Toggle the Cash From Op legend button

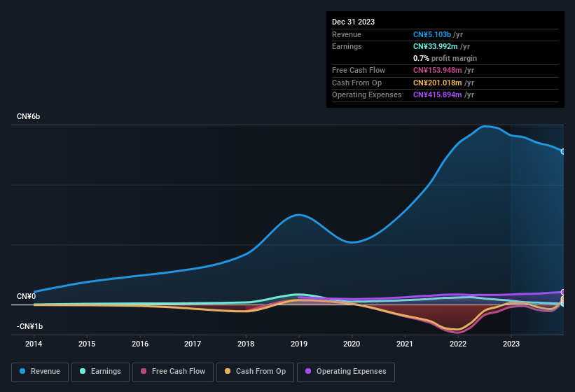255,372
